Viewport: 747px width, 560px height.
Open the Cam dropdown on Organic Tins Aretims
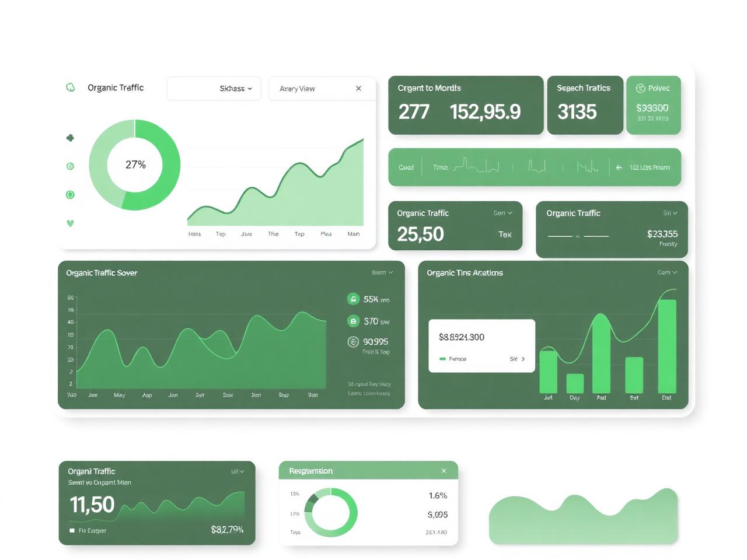coord(667,272)
